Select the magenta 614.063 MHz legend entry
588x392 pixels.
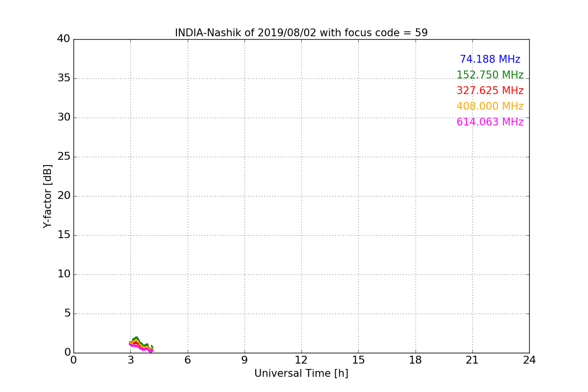coord(490,122)
